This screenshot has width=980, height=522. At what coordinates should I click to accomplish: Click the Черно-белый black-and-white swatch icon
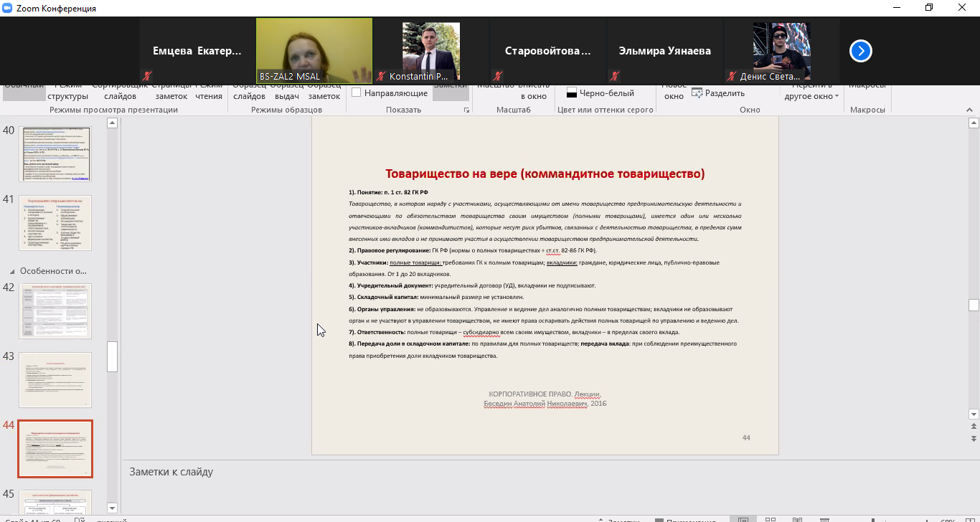tap(572, 93)
